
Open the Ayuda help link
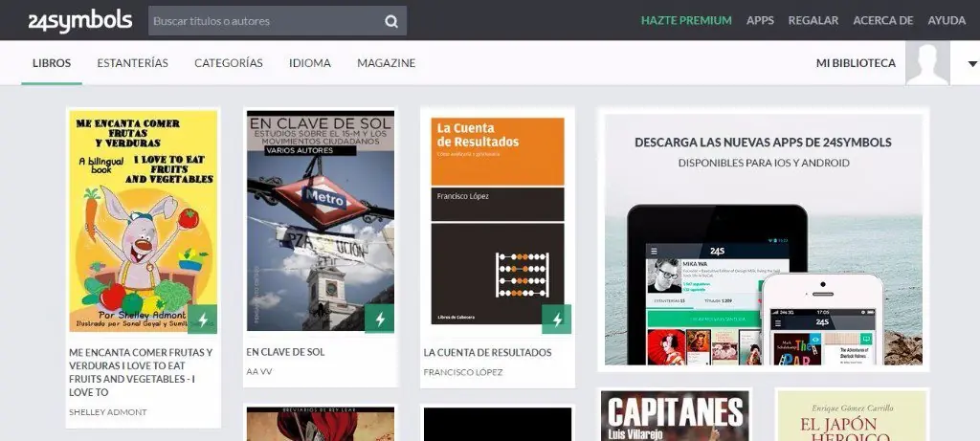tap(947, 21)
